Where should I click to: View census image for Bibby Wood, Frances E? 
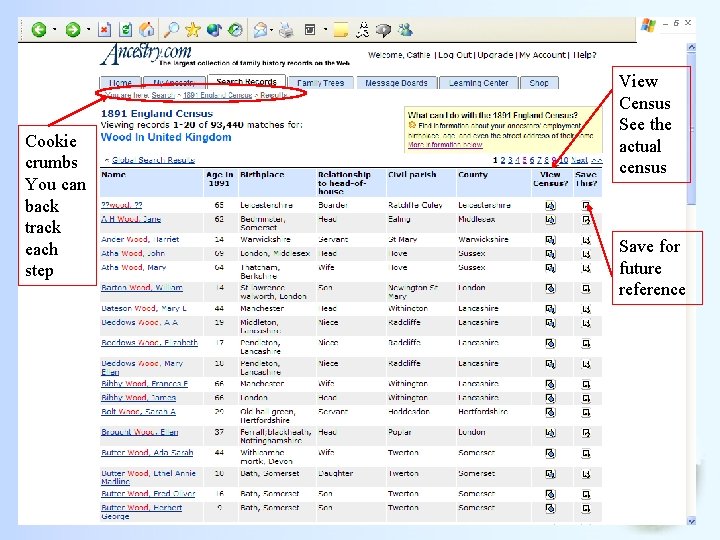(x=550, y=384)
